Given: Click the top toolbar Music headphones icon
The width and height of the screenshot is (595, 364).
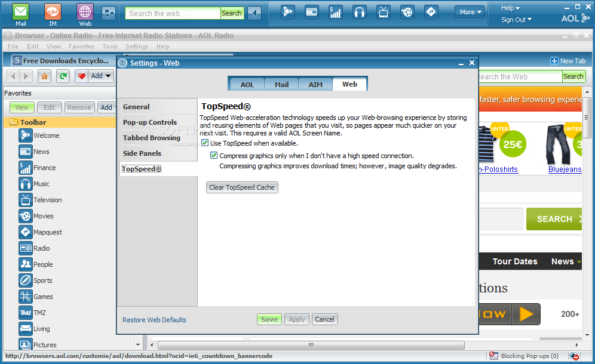Looking at the screenshot, I should click(x=360, y=12).
